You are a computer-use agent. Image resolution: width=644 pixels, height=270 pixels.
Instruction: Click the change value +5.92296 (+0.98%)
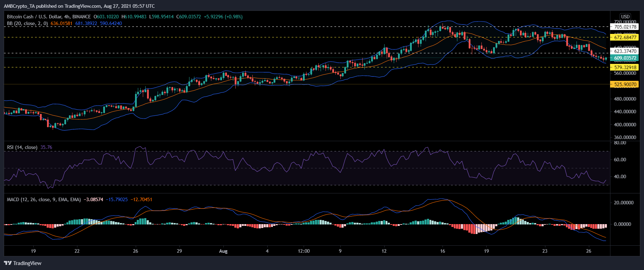tap(223, 17)
